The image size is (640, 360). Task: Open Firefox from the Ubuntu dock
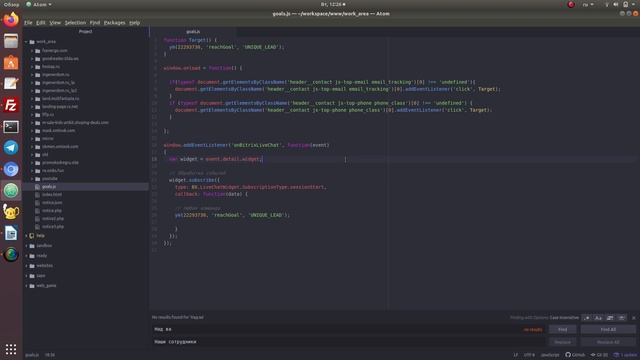coord(11,20)
